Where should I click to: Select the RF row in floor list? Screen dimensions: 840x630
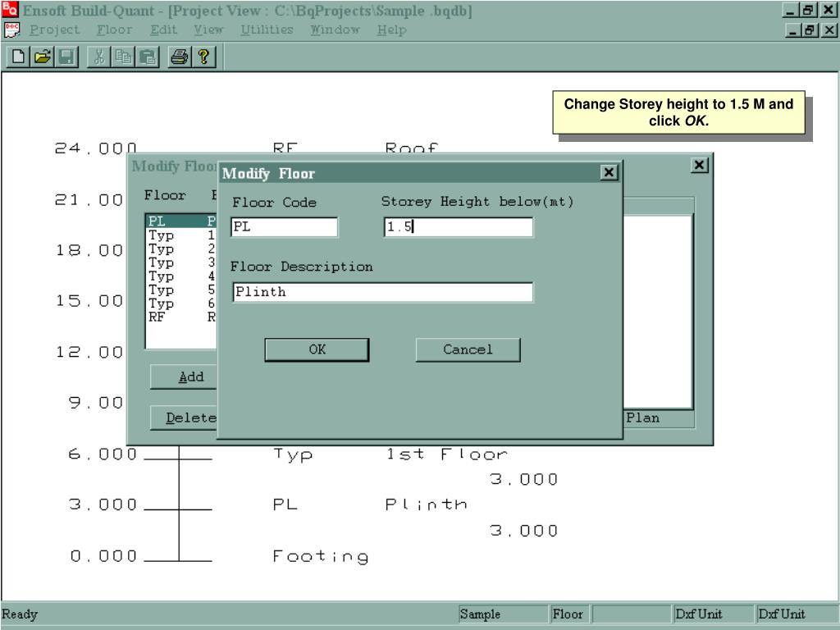[x=181, y=317]
